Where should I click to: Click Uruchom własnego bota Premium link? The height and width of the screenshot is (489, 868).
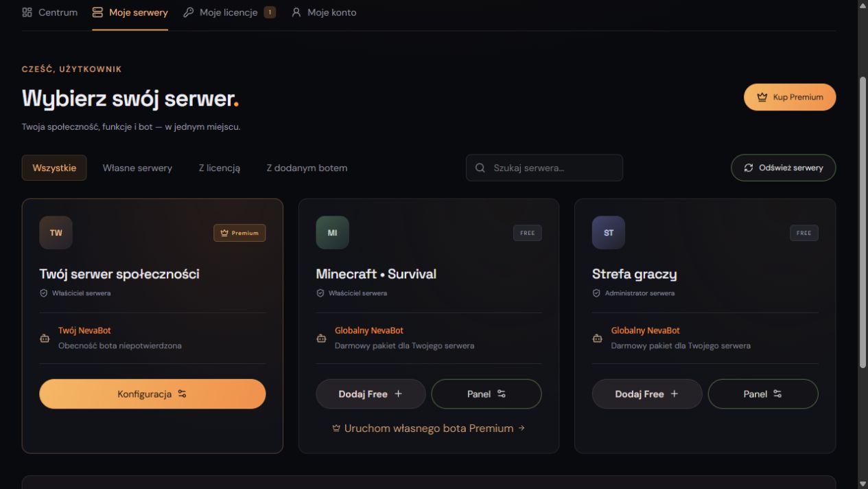(x=429, y=429)
